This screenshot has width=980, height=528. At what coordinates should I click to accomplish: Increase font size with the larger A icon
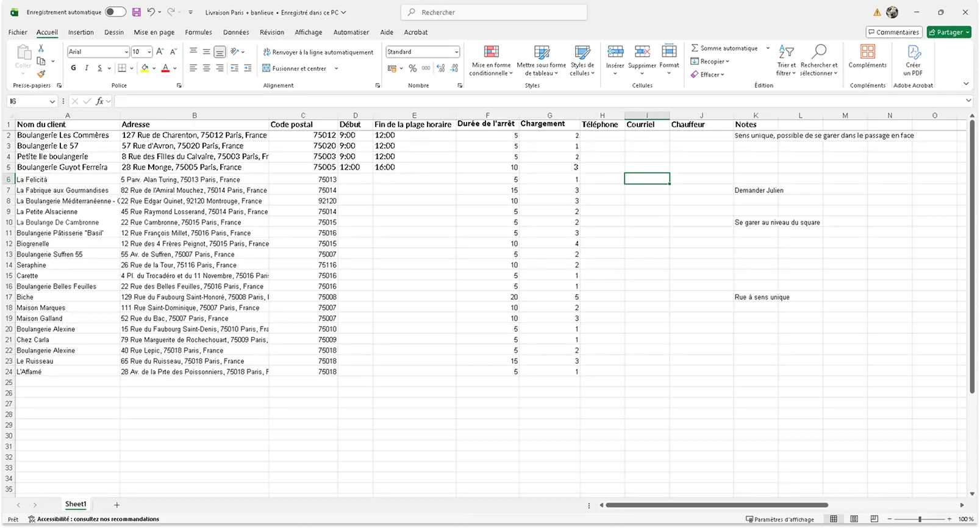click(160, 52)
